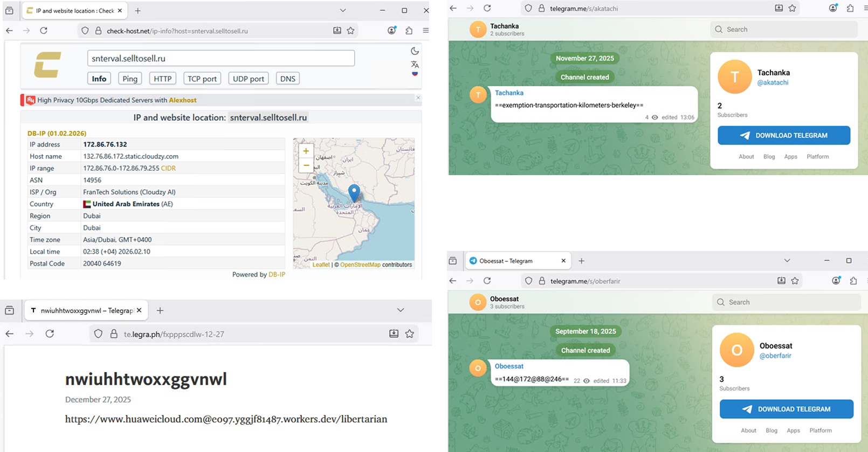Toggle dark mode moon icon on check-host page
This screenshot has width=868, height=452.
tap(415, 51)
